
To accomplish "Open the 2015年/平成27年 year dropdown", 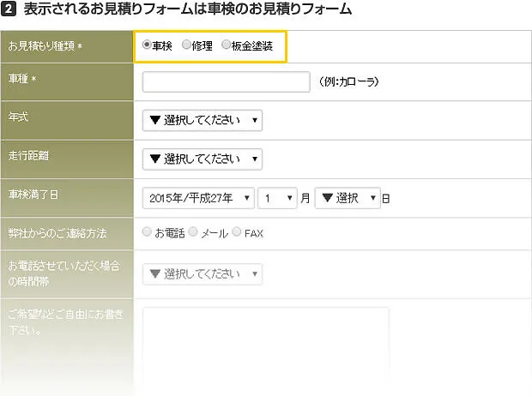I will 198,198.
